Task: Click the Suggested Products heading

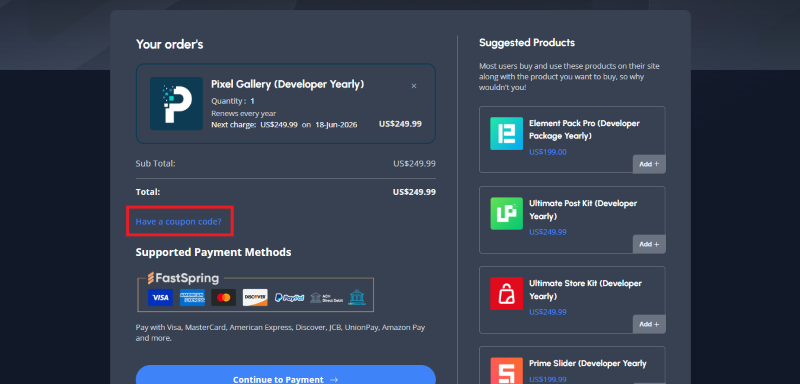Action: click(527, 43)
